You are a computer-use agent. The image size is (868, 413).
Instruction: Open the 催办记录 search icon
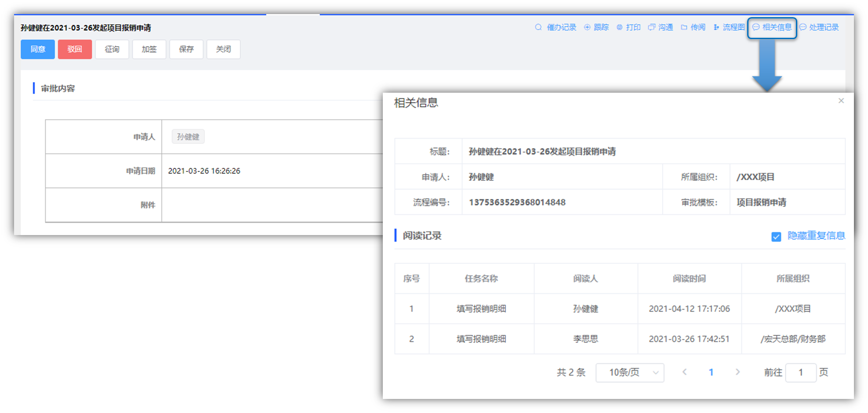tap(538, 27)
